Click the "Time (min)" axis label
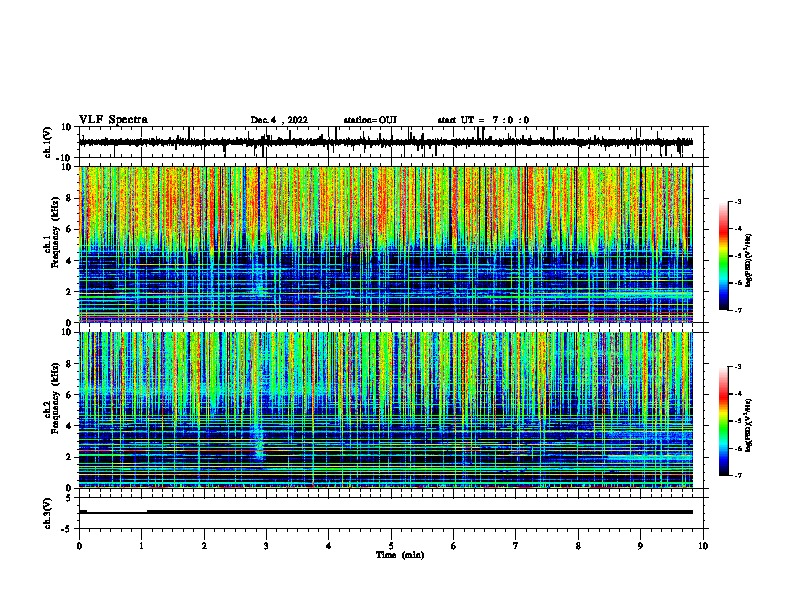 click(400, 555)
